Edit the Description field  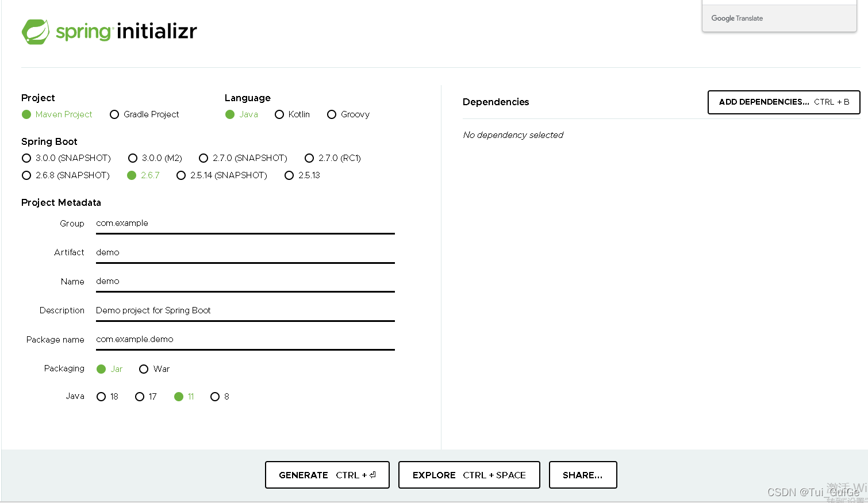click(x=245, y=311)
